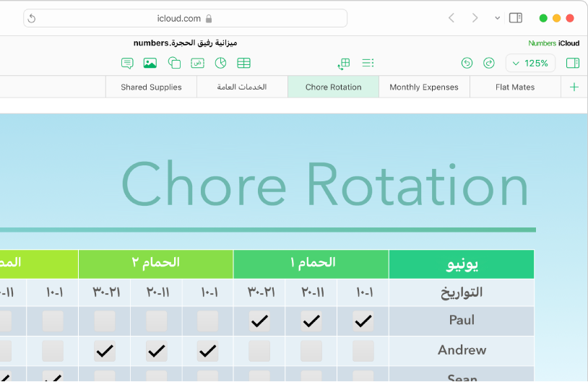This screenshot has height=382, width=588.
Task: Uncheck Andrew's الحمام ٢ checkbox for ٣٠-٢١
Action: (105, 351)
